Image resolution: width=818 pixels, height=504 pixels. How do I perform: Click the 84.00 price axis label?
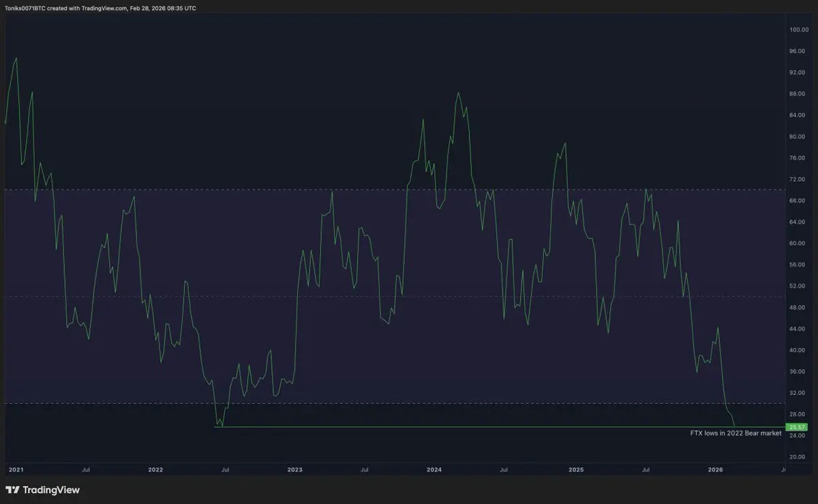[798, 115]
